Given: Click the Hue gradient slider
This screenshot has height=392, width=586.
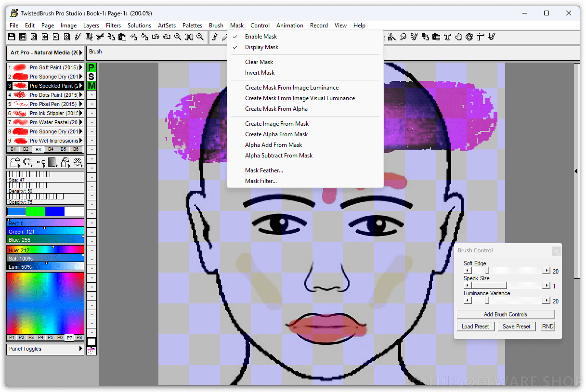Looking at the screenshot, I should 45,250.
